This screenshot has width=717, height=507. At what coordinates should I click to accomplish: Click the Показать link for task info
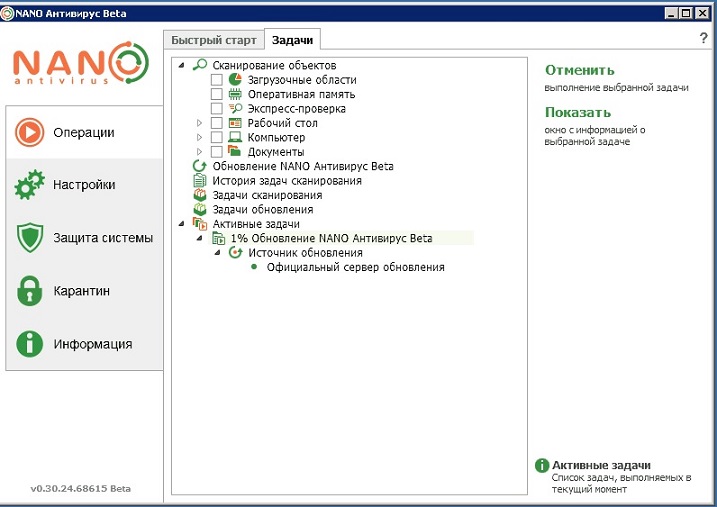tap(577, 112)
